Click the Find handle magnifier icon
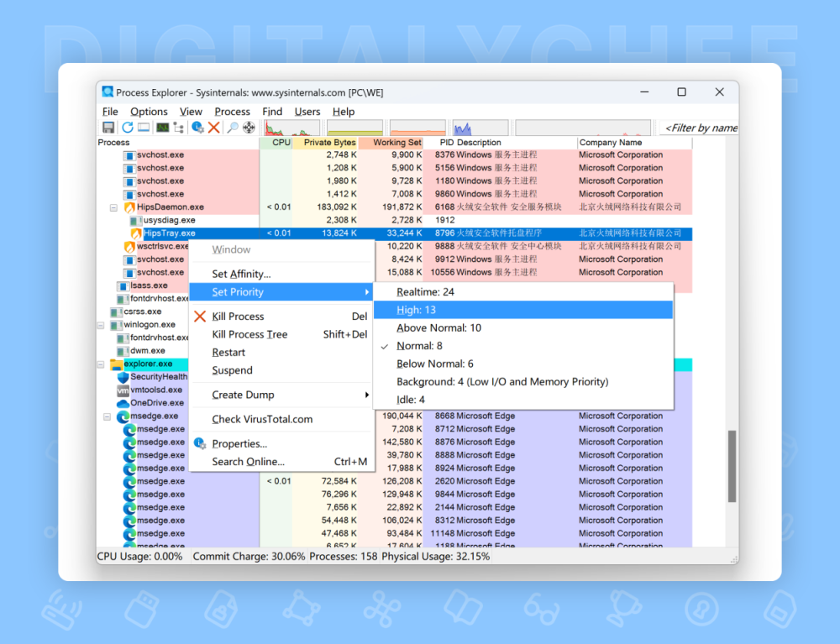 click(233, 128)
